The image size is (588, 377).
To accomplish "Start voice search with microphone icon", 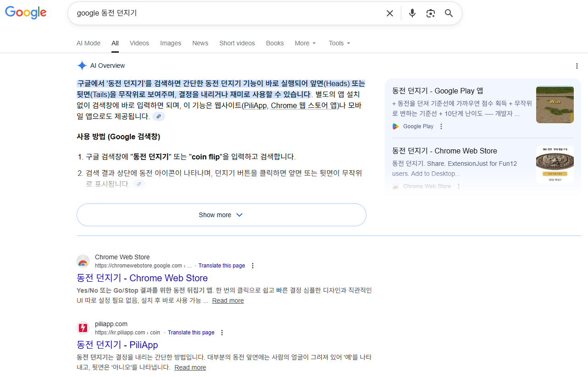I will pyautogui.click(x=412, y=13).
